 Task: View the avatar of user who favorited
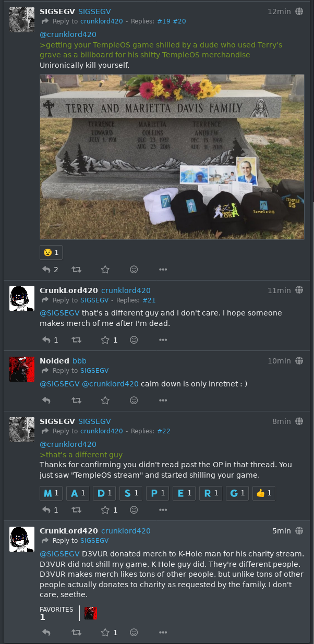pyautogui.click(x=91, y=613)
